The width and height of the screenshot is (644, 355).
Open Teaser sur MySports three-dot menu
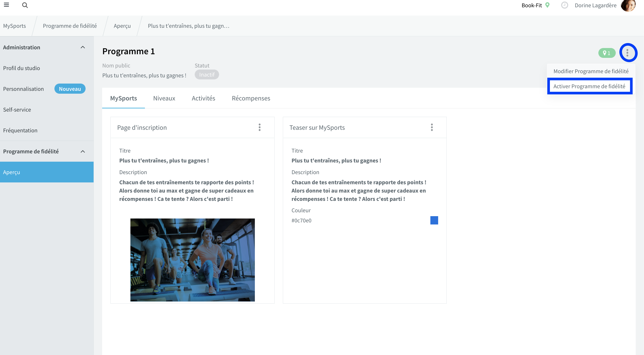point(432,127)
